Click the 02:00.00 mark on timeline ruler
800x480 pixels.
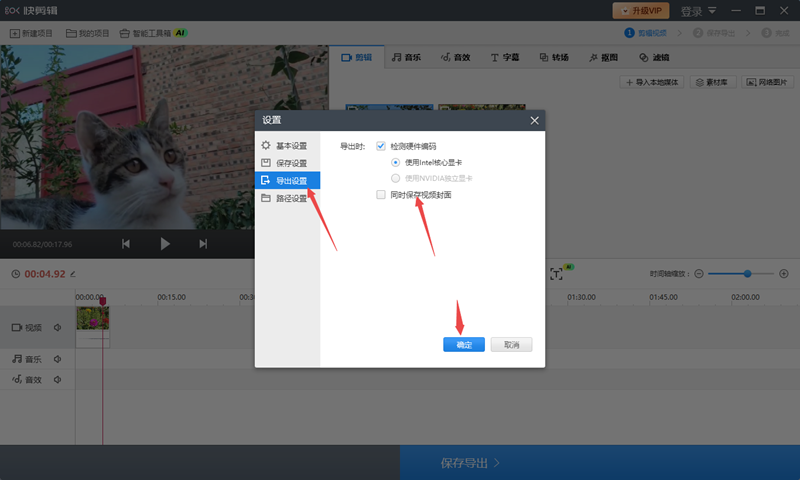click(745, 297)
